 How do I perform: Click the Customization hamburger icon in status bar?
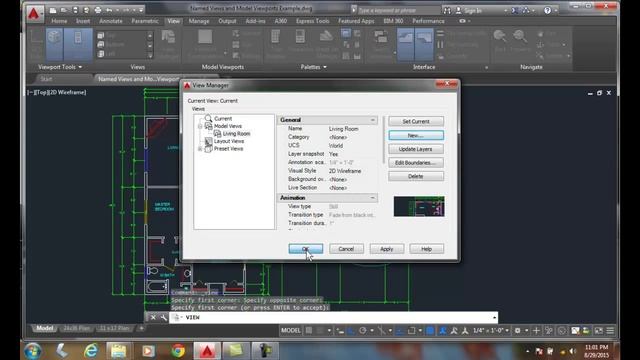(610, 331)
